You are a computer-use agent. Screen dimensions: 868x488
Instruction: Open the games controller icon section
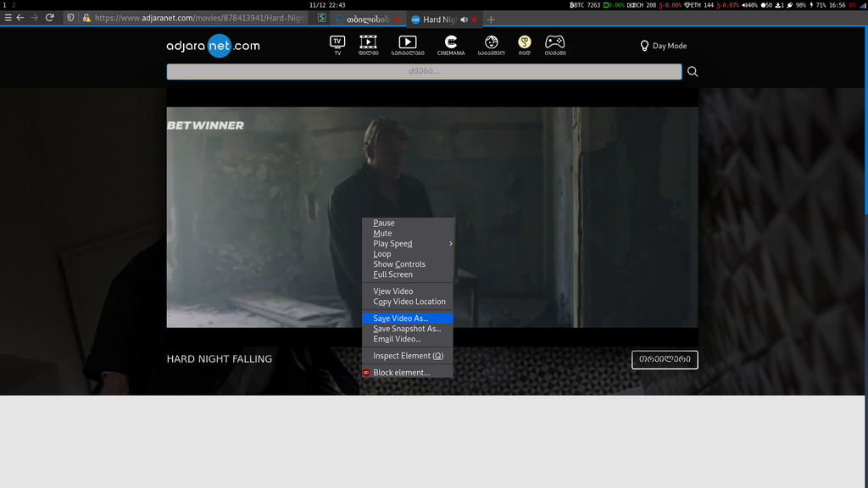[x=554, y=46]
